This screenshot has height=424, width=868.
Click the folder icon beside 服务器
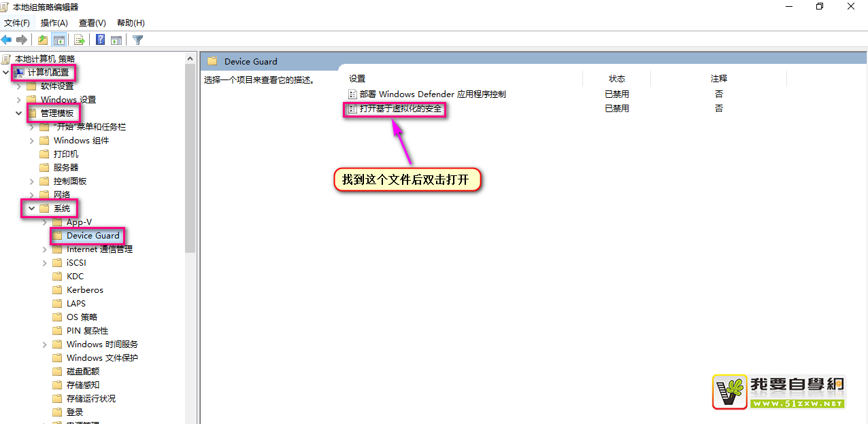coord(45,168)
